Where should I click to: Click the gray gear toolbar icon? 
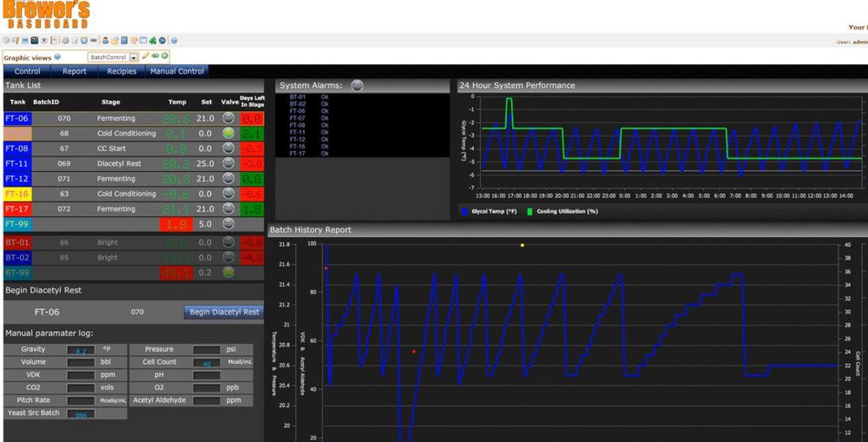65,41
